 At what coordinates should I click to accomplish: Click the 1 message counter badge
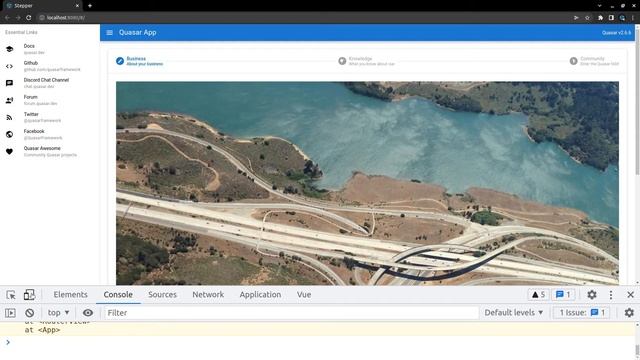tap(563, 295)
